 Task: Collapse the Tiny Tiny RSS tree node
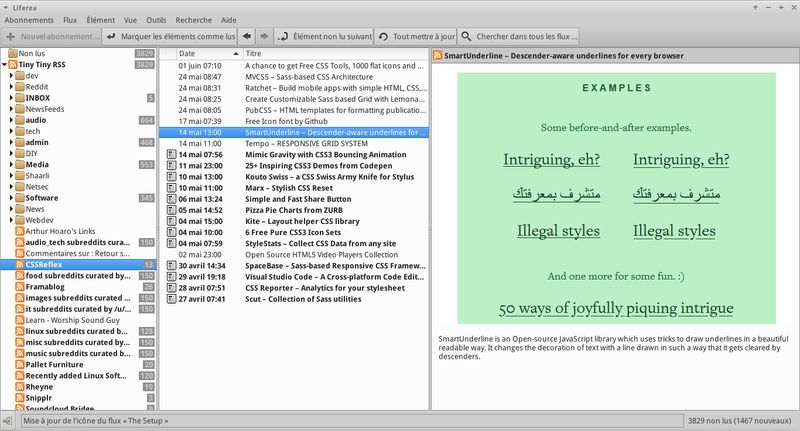(5, 65)
